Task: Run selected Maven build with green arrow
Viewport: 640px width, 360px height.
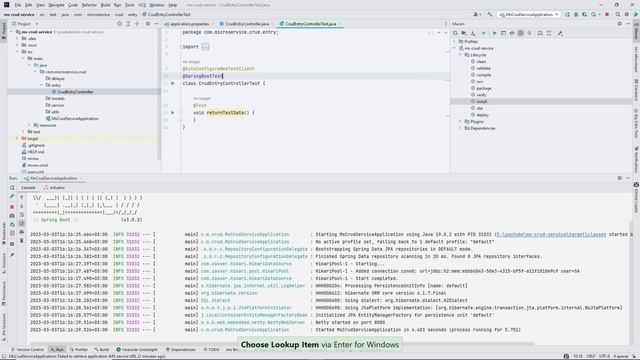Action: [x=494, y=33]
